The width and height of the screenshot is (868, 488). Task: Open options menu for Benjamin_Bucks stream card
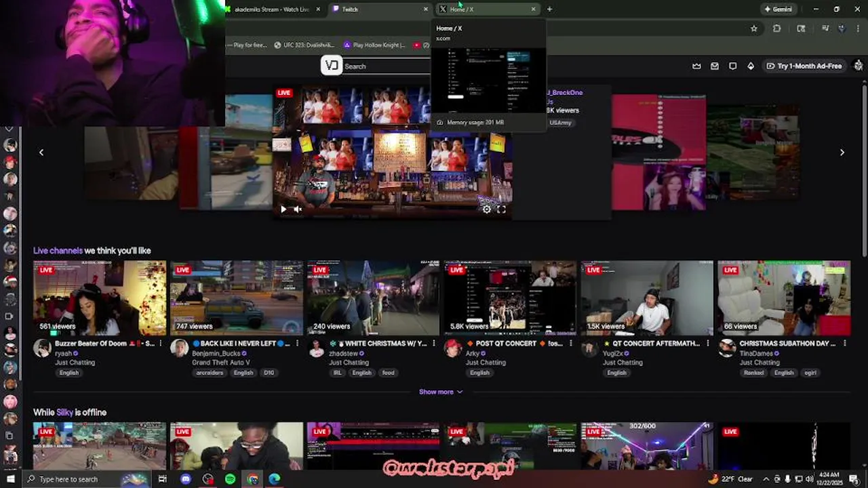pos(297,344)
